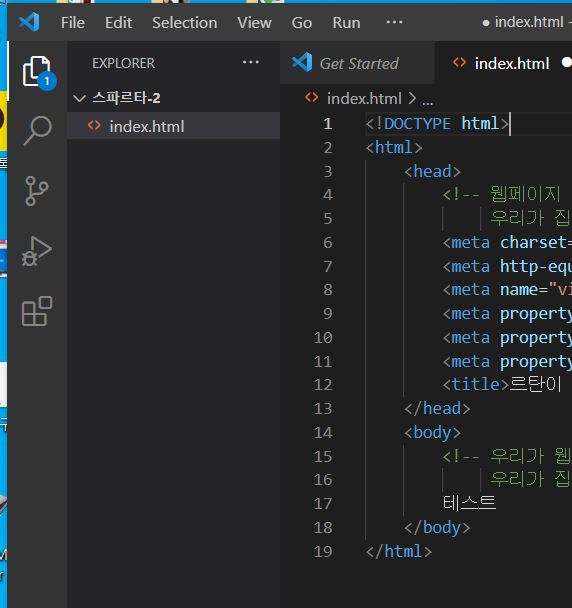The image size is (572, 608).
Task: Collapse the 스파르타-2 folder
Action: tap(79, 98)
